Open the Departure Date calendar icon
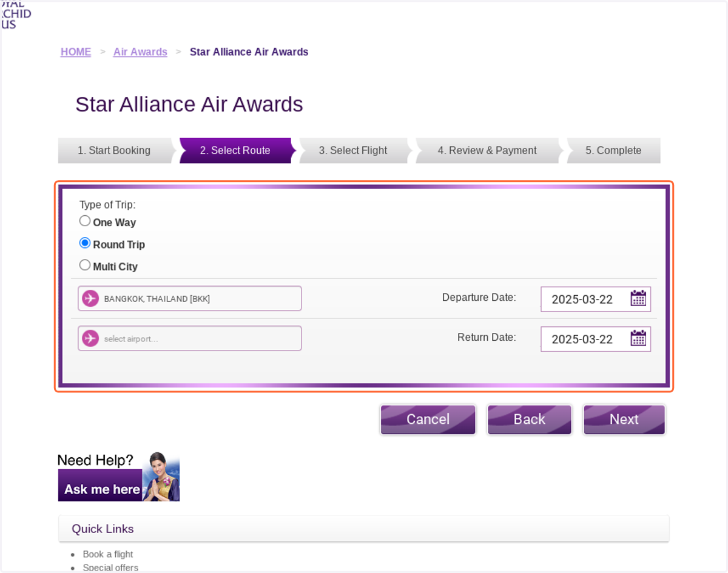 [638, 298]
